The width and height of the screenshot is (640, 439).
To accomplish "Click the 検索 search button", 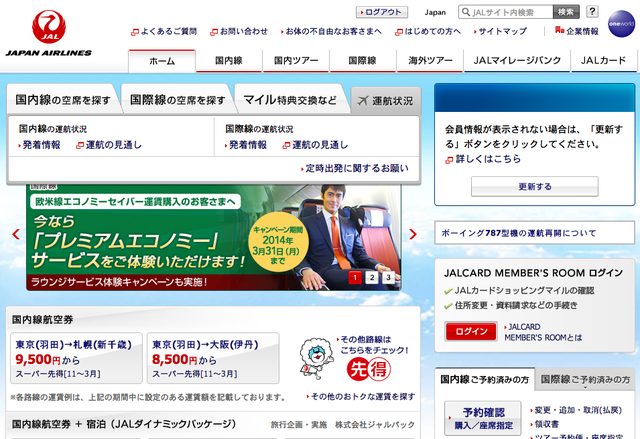I will coord(566,12).
